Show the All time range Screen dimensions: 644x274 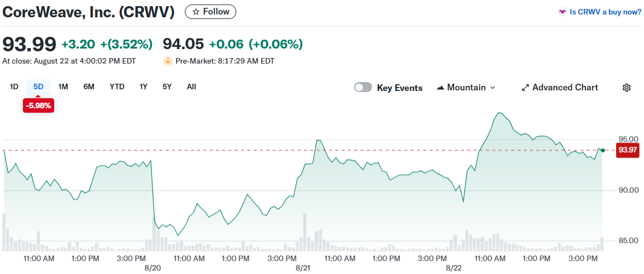point(192,86)
